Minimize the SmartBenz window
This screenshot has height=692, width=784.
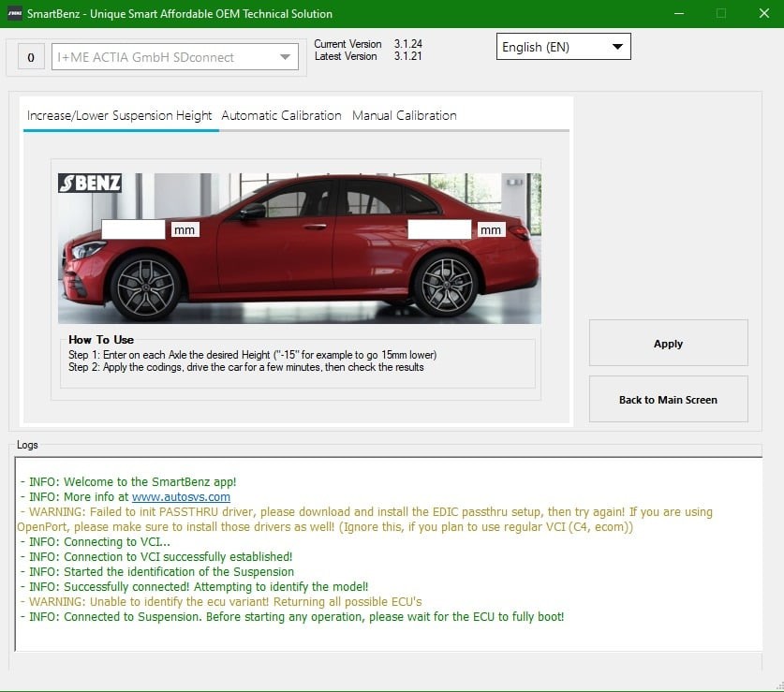(677, 14)
